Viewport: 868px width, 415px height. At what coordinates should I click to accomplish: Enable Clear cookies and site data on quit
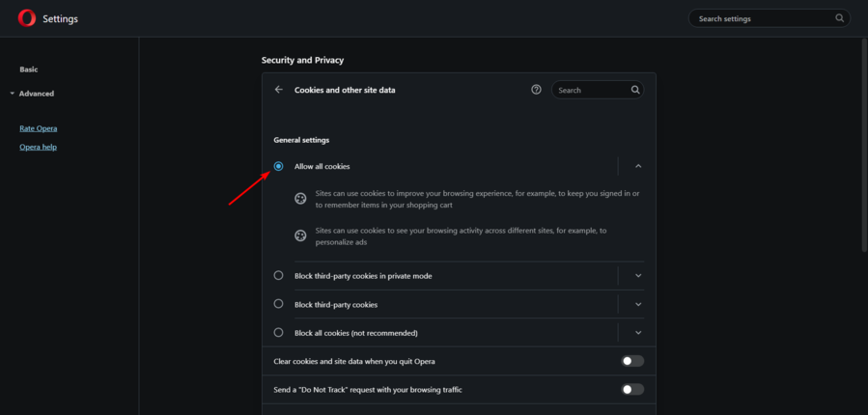632,361
